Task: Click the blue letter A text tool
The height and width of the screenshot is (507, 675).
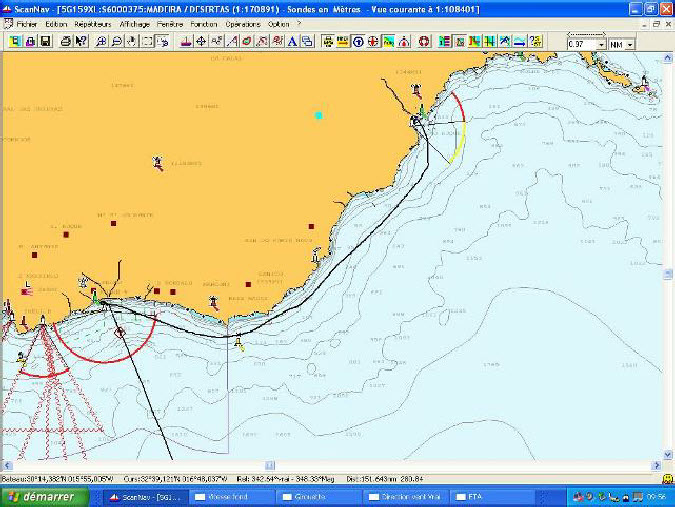Action: (x=292, y=41)
